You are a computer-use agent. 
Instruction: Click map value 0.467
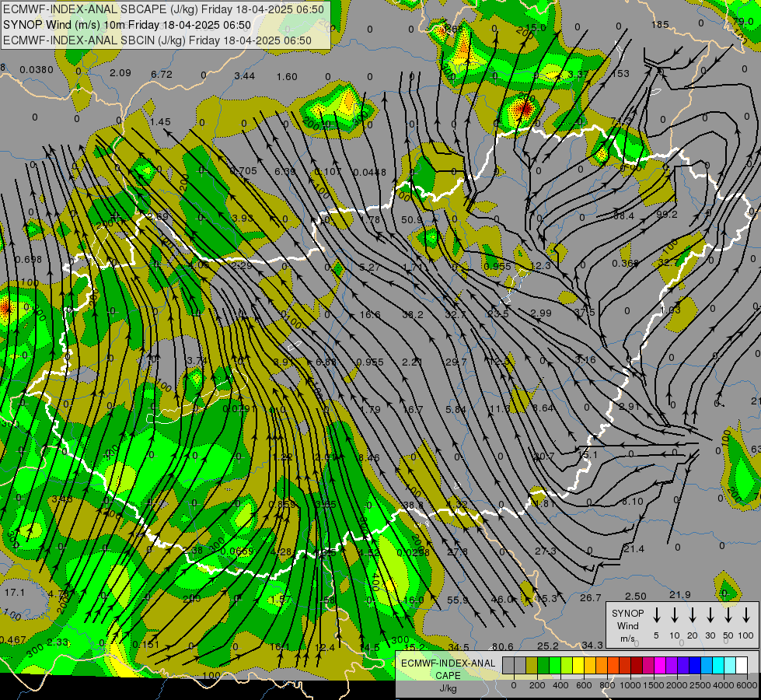point(13,640)
